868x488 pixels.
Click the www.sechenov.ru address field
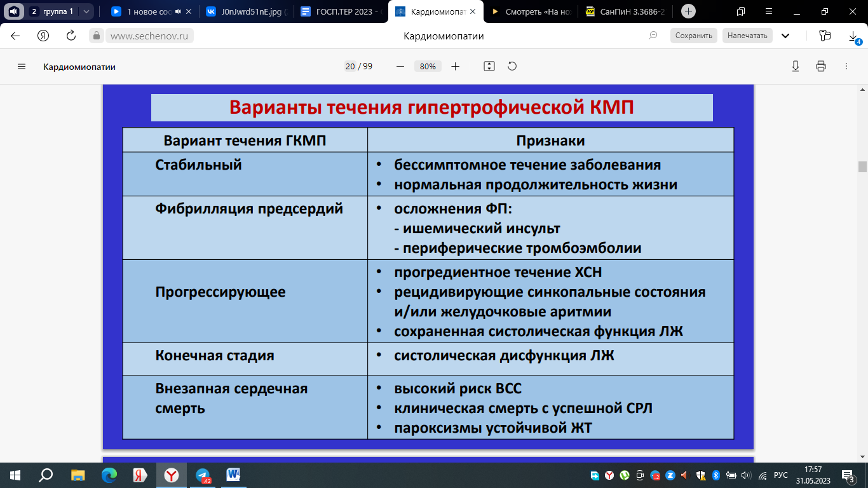pos(151,36)
